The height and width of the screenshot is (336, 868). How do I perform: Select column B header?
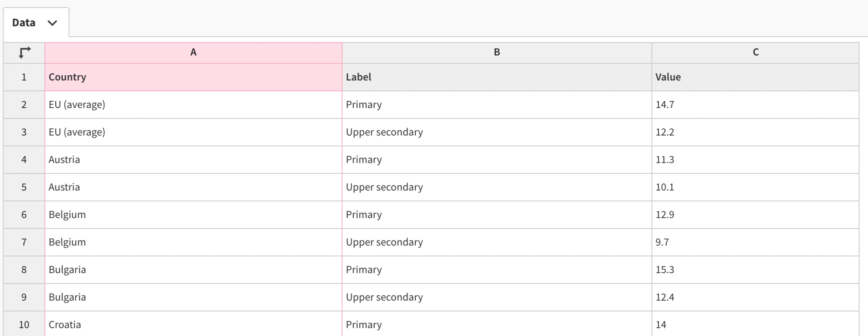pyautogui.click(x=497, y=53)
